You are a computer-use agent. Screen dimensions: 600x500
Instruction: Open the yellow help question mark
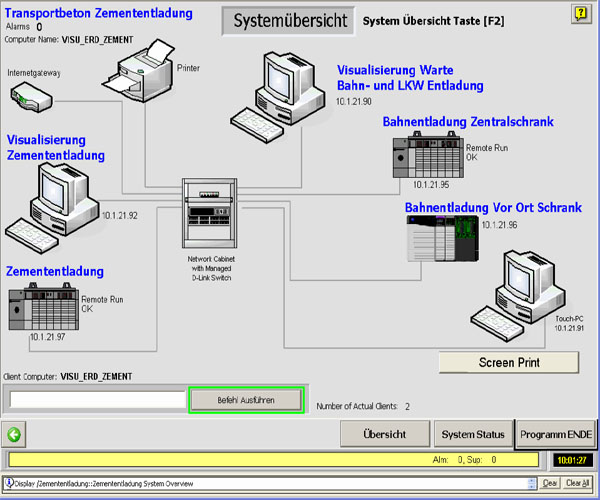click(x=579, y=12)
